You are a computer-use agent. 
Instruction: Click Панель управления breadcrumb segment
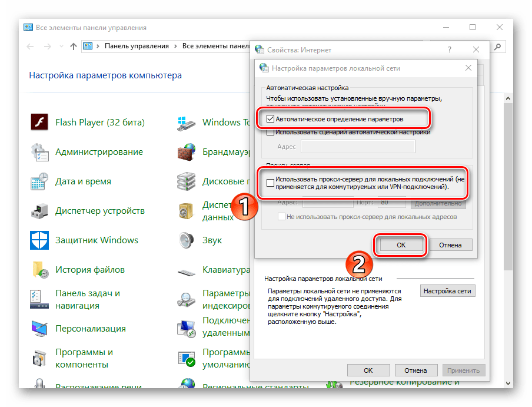coord(137,46)
